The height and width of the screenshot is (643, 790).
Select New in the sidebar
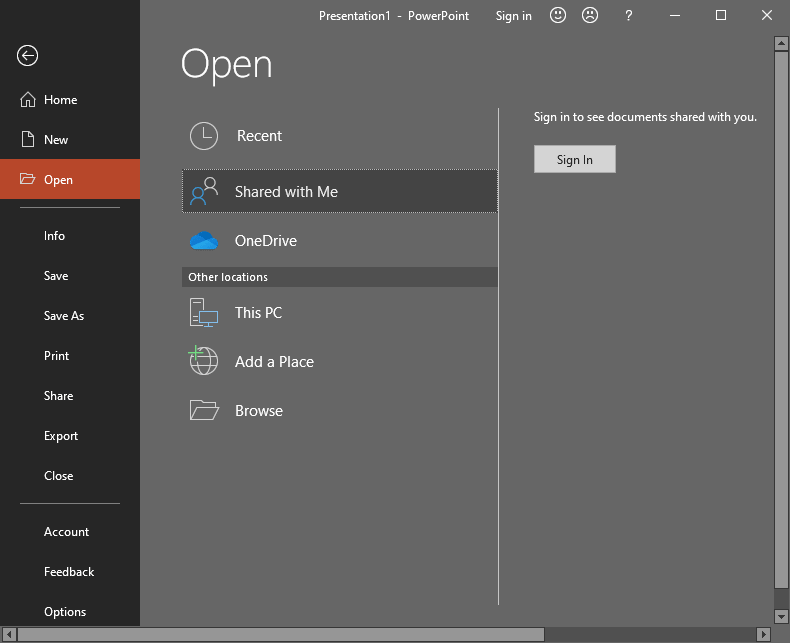point(56,140)
